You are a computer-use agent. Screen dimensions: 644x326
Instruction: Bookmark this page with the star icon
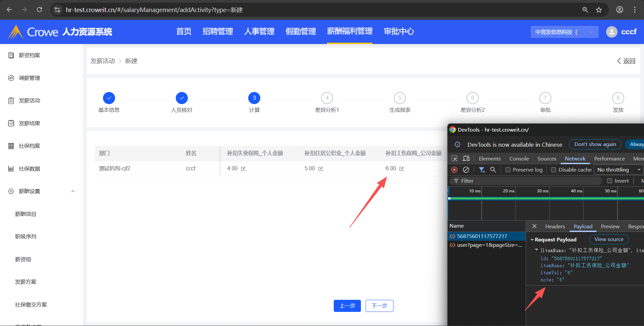pyautogui.click(x=599, y=10)
